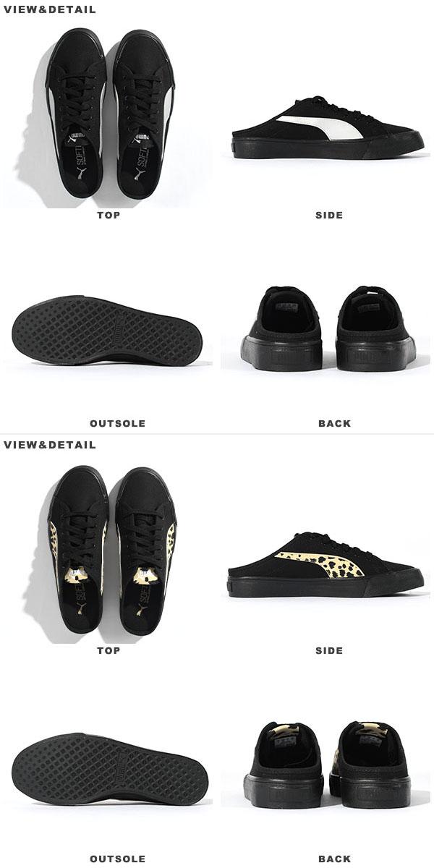The image size is (434, 868).
Task: Click the leopard-stripe sneaker back view photo
Action: [327, 765]
